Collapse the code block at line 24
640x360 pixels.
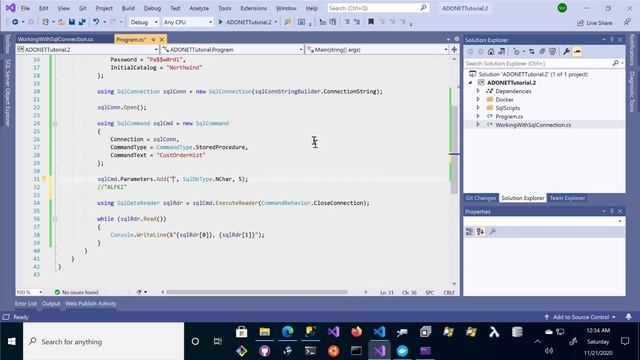[x=55, y=123]
